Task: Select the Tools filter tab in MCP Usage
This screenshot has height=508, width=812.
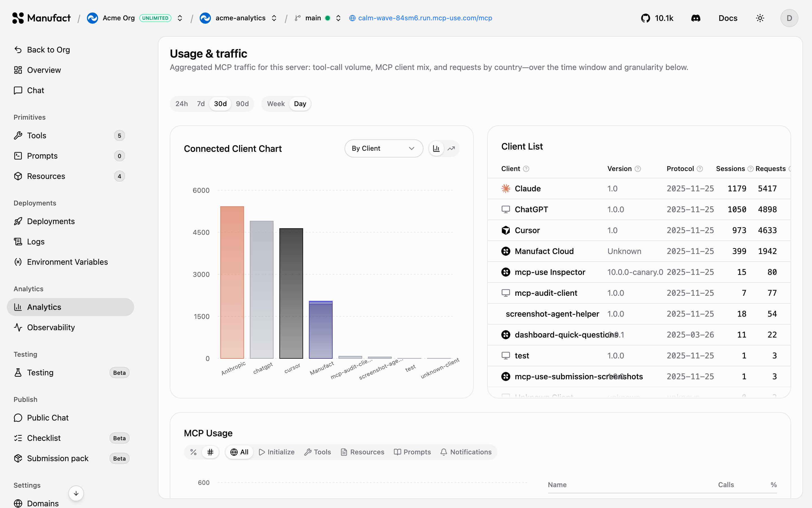Action: click(317, 452)
